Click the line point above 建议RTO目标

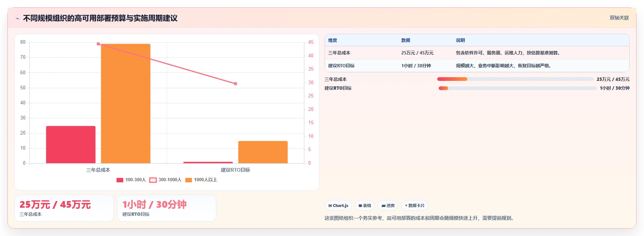[236, 84]
